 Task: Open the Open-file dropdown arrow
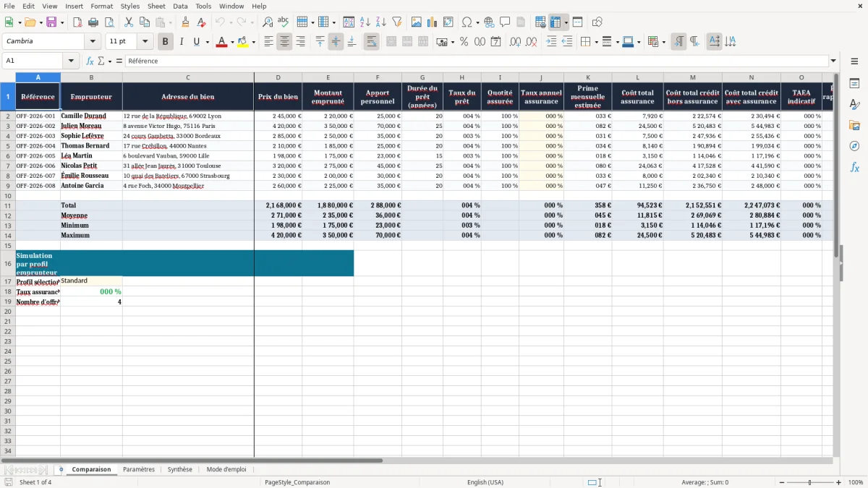pos(41,22)
